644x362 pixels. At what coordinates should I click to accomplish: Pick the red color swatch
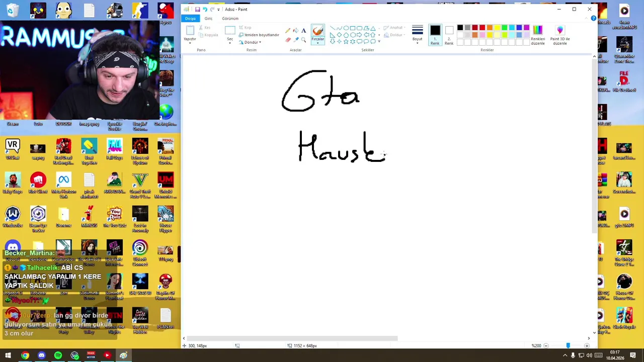tap(482, 28)
